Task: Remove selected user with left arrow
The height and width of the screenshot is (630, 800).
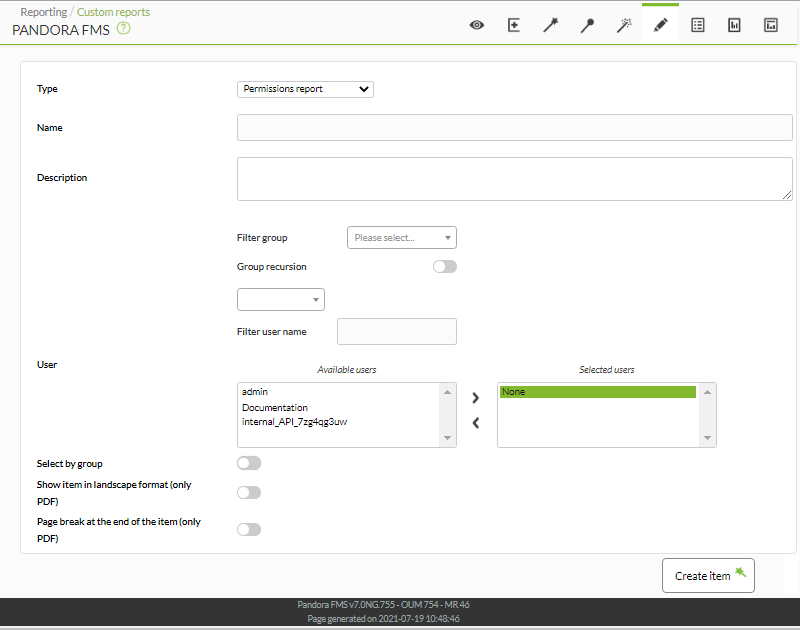Action: click(x=476, y=422)
